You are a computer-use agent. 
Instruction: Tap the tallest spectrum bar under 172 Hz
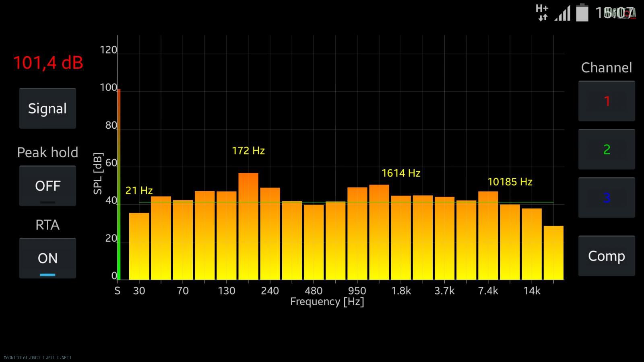(248, 225)
